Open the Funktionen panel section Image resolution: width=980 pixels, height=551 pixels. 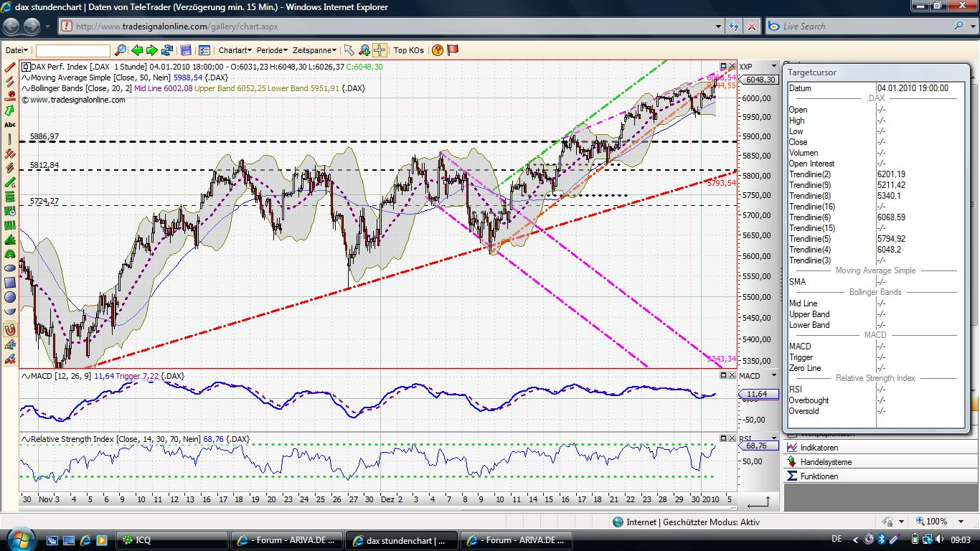819,476
